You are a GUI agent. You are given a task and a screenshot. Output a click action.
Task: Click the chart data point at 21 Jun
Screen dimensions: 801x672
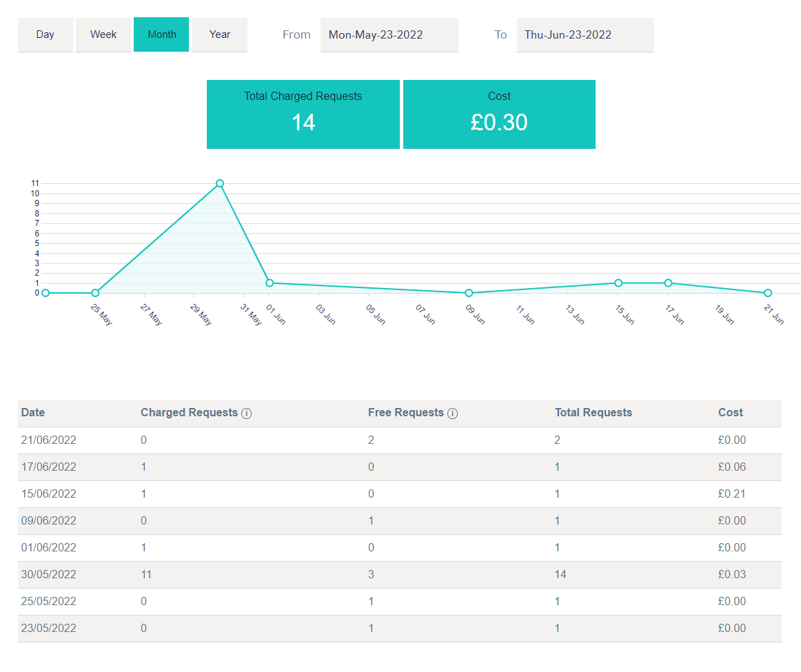[767, 293]
